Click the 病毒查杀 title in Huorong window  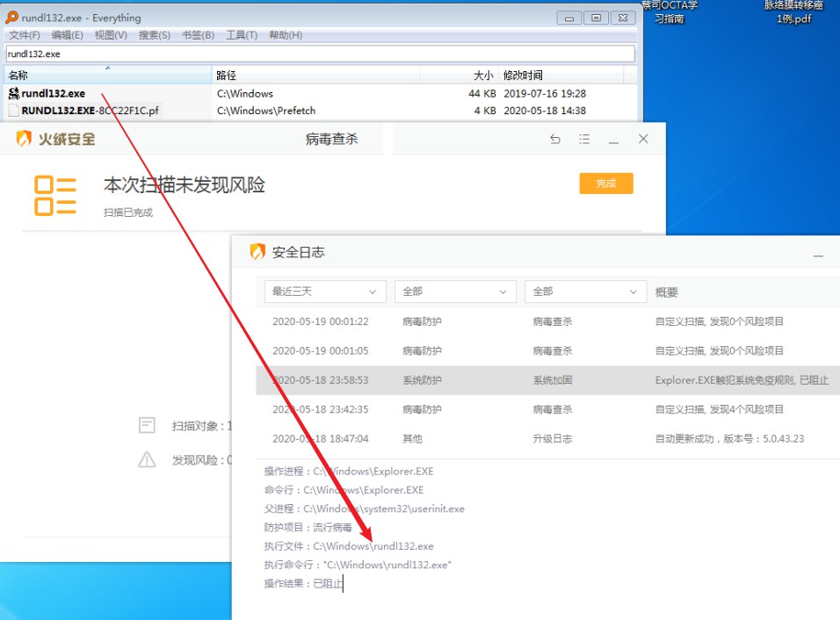tap(331, 140)
